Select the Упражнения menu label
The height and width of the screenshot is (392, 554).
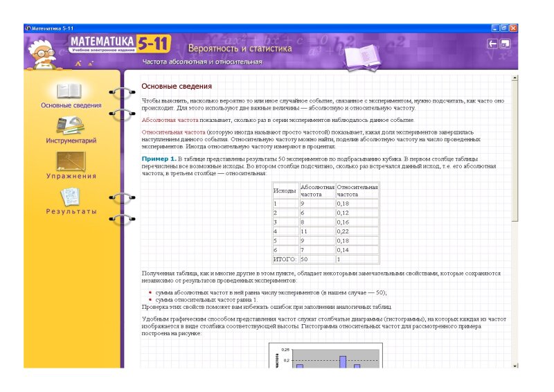[x=71, y=176]
